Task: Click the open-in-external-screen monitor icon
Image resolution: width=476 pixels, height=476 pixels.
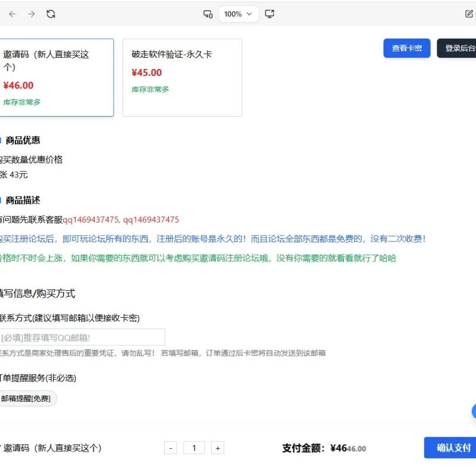Action: click(270, 14)
